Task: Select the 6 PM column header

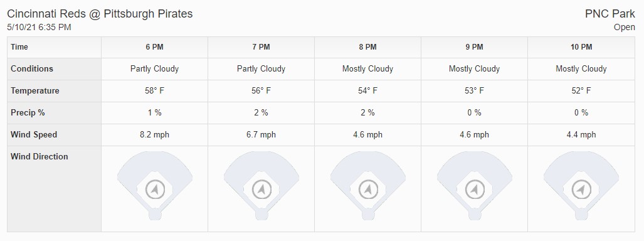Action: pyautogui.click(x=154, y=47)
